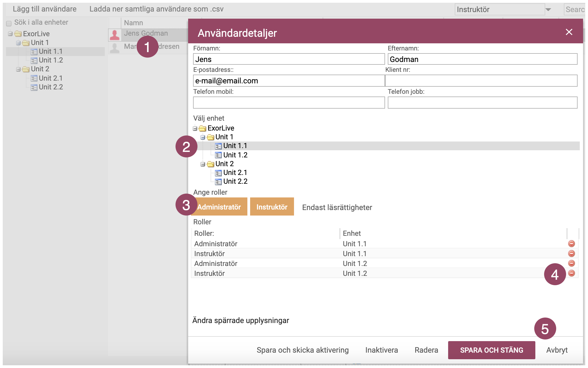This screenshot has height=368, width=588.
Task: Click Unit 2.2 icon in left sidebar
Action: pos(34,87)
